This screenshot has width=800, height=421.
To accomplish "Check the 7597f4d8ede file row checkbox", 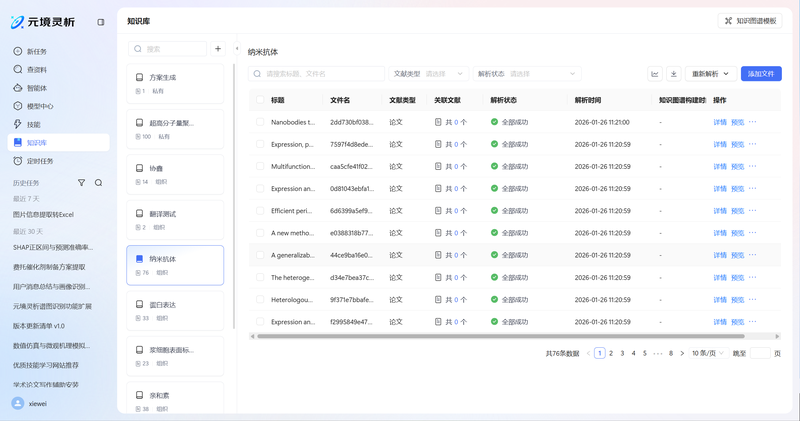I will 260,144.
